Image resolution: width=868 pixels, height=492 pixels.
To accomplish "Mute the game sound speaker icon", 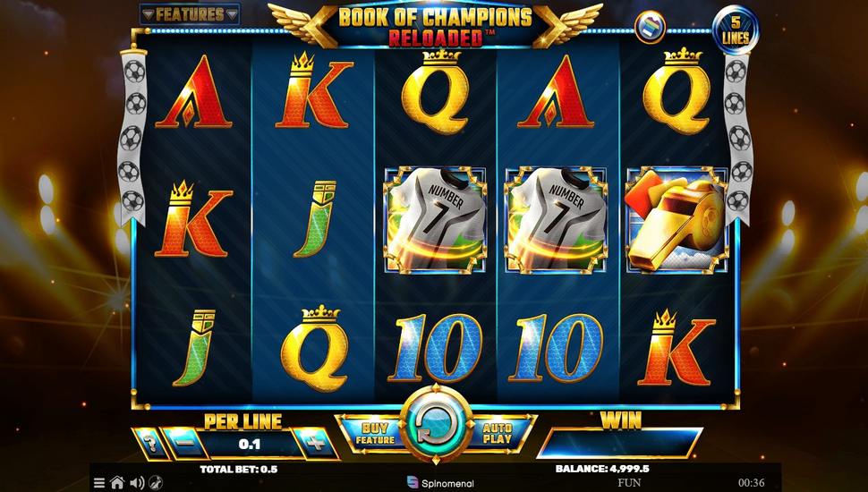I will [137, 483].
